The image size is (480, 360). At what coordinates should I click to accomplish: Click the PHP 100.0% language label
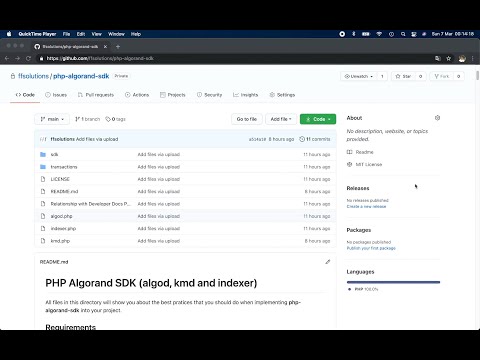pyautogui.click(x=366, y=289)
